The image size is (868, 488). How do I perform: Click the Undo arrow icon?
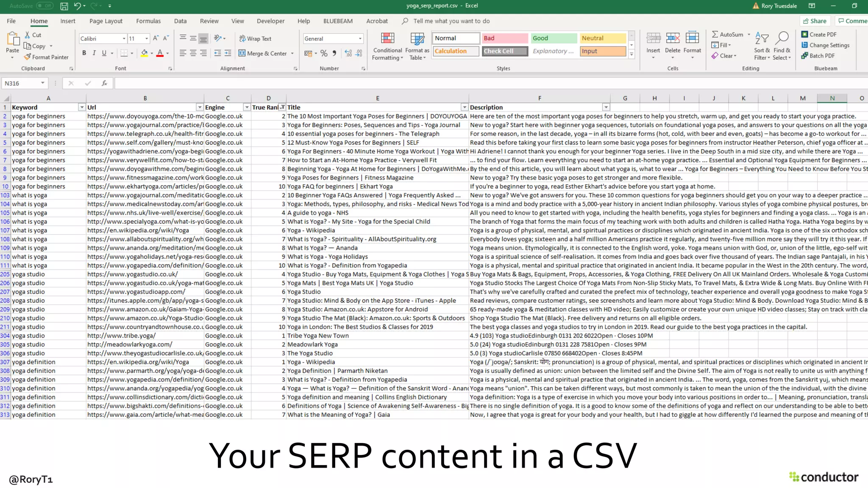[77, 6]
